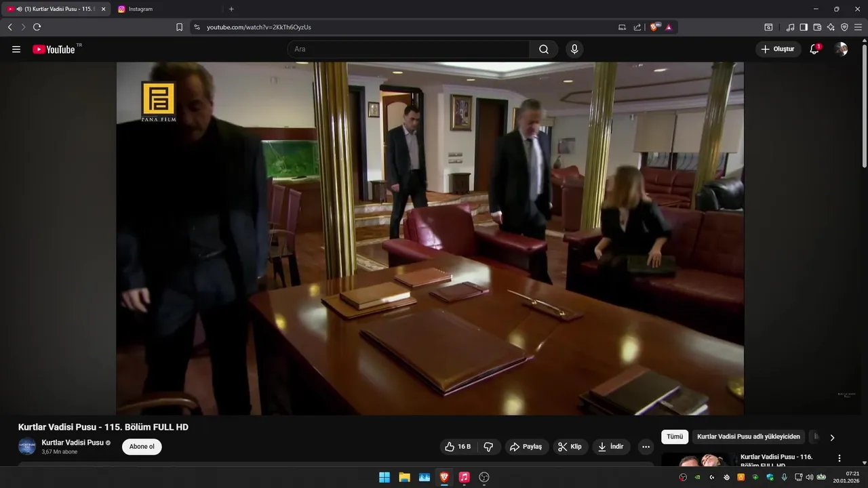This screenshot has width=868, height=488.
Task: Like the video with thumbs up
Action: [458, 447]
